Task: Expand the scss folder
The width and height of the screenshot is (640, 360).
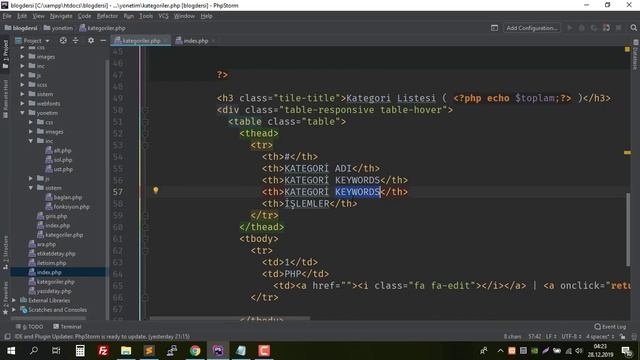Action: 22,84
